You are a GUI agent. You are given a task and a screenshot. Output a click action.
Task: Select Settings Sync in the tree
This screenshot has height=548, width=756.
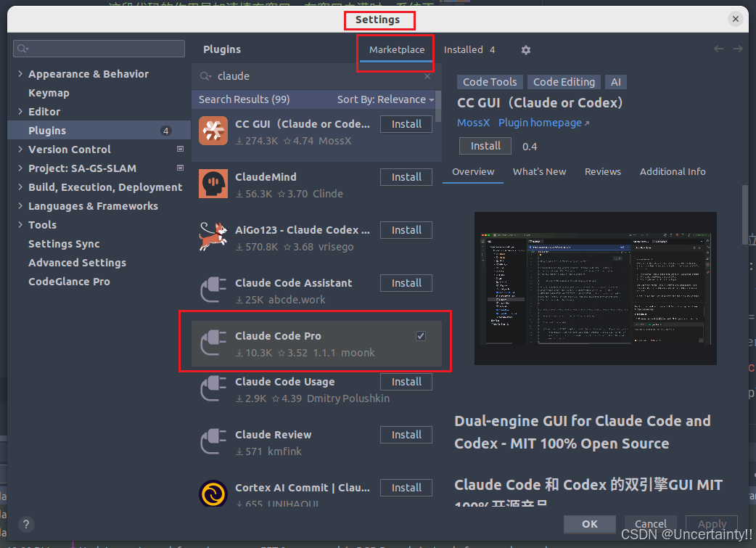(64, 244)
